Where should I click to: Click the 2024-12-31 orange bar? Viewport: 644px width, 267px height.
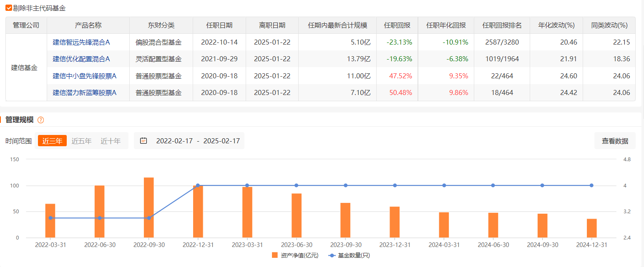(591, 228)
